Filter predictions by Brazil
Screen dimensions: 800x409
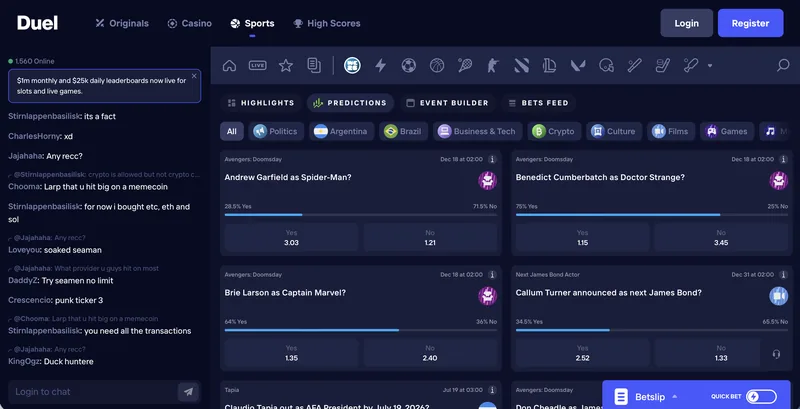click(x=404, y=131)
